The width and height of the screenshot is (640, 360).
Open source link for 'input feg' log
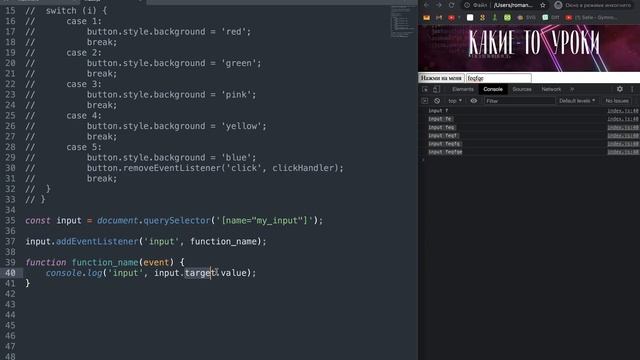622,127
